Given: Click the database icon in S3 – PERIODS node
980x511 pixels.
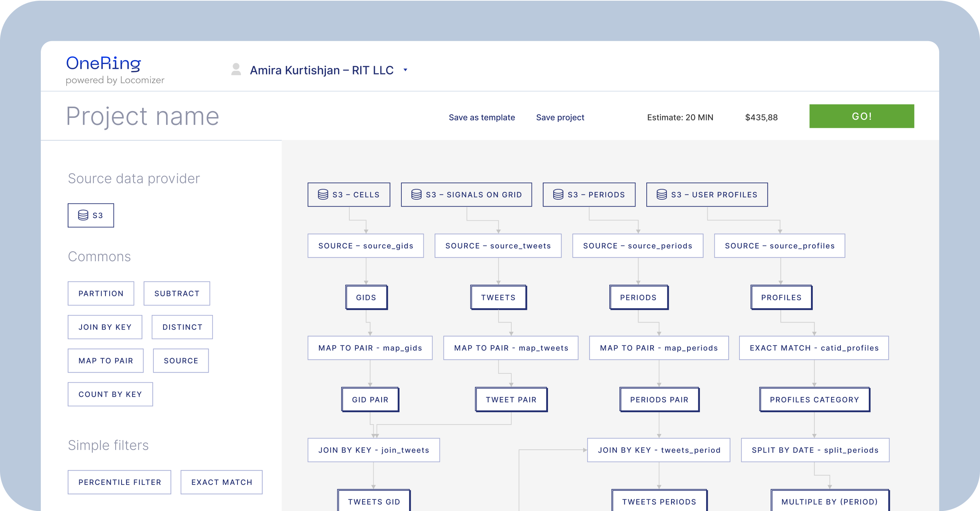Looking at the screenshot, I should [x=558, y=195].
